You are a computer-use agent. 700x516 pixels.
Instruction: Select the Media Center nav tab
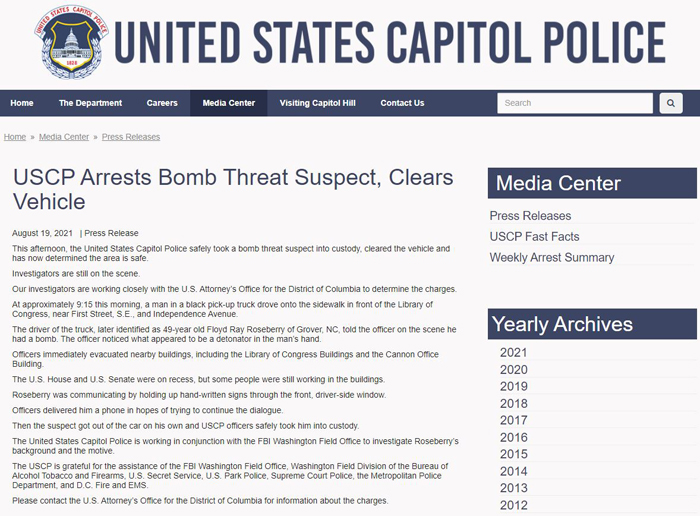229,103
